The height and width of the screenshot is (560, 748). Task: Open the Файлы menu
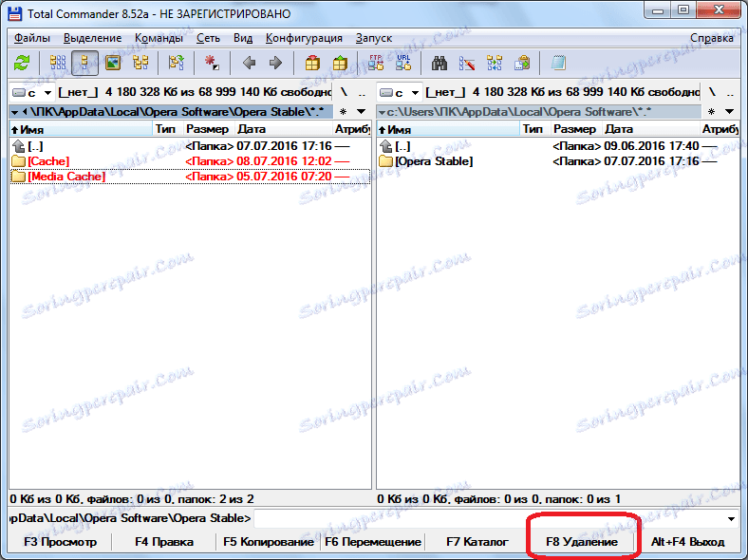[32, 38]
